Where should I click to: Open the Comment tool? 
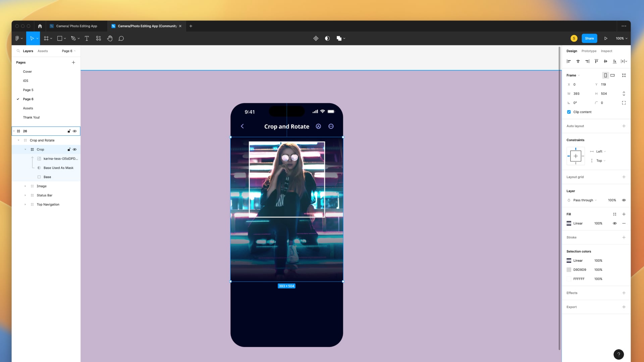point(121,38)
